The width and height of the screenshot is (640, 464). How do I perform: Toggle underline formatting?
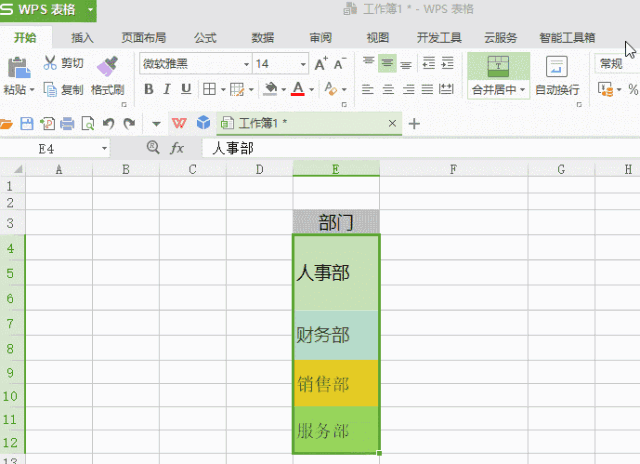pyautogui.click(x=186, y=89)
